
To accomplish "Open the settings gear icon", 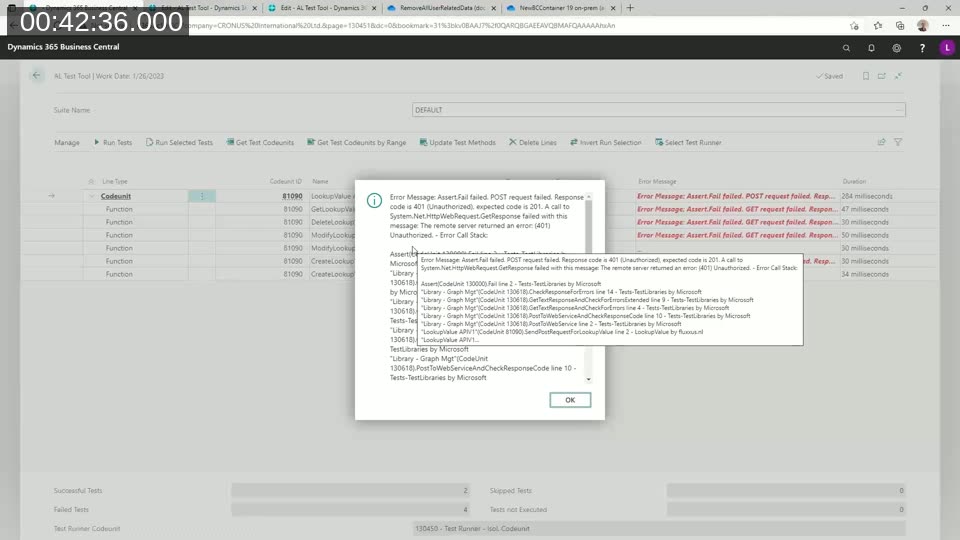I will point(896,48).
